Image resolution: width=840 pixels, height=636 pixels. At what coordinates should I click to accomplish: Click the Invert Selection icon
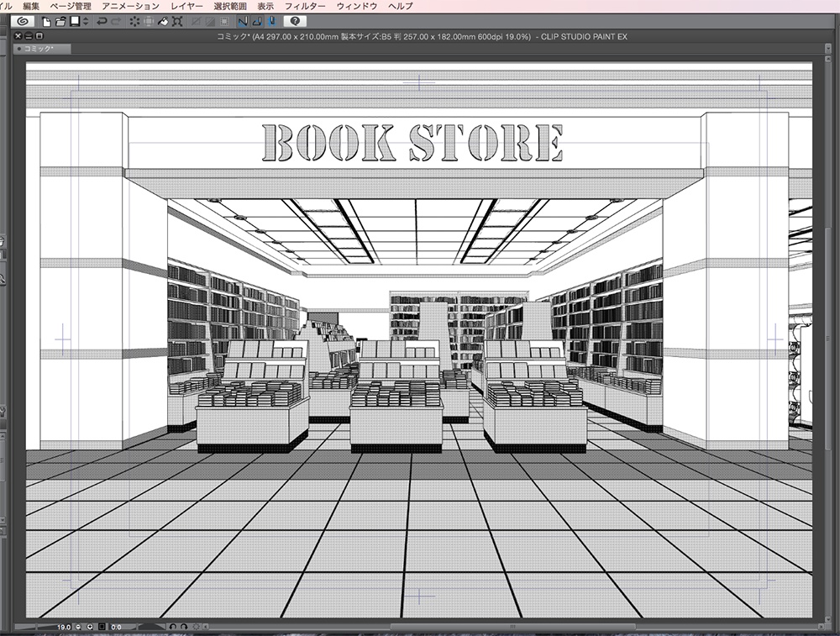coord(210,22)
